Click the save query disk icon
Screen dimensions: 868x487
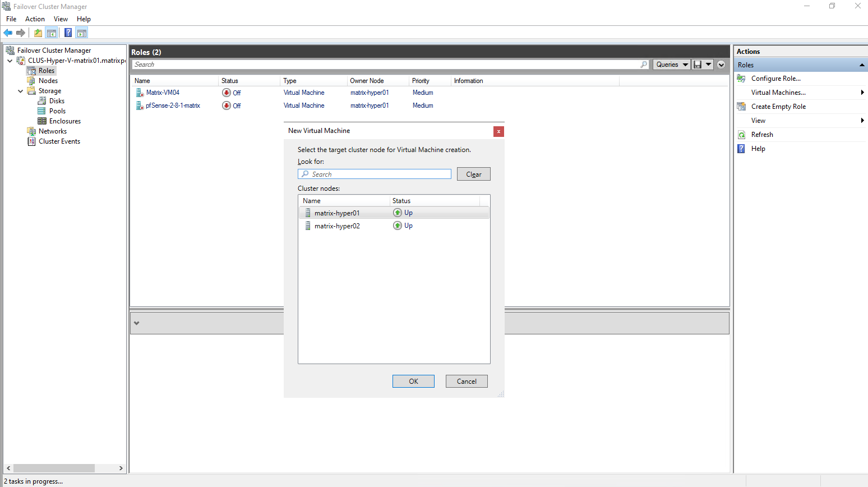pos(698,65)
